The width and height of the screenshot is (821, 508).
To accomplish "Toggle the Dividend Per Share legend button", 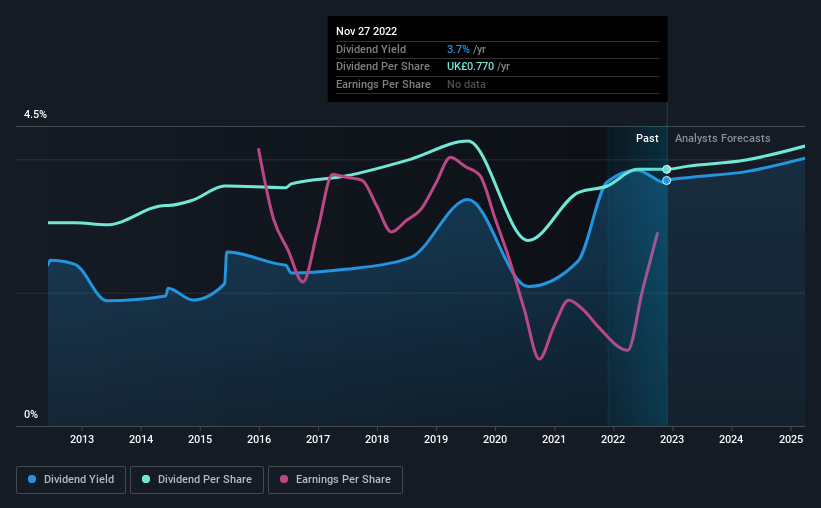I will (197, 480).
